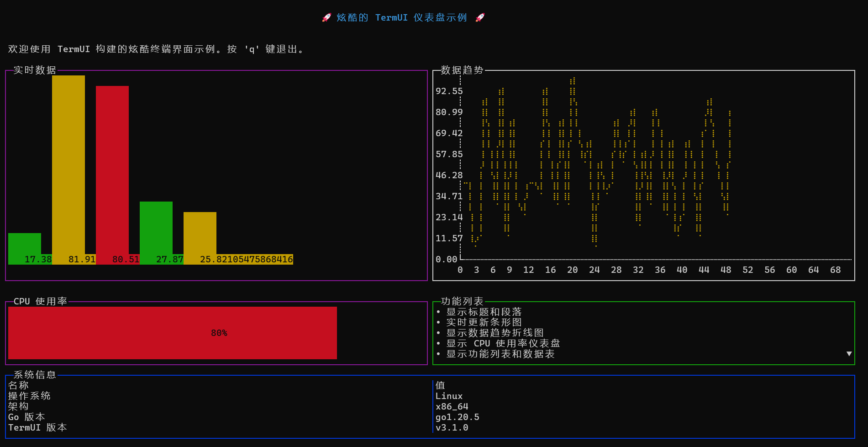Click the Linux table value

449,396
